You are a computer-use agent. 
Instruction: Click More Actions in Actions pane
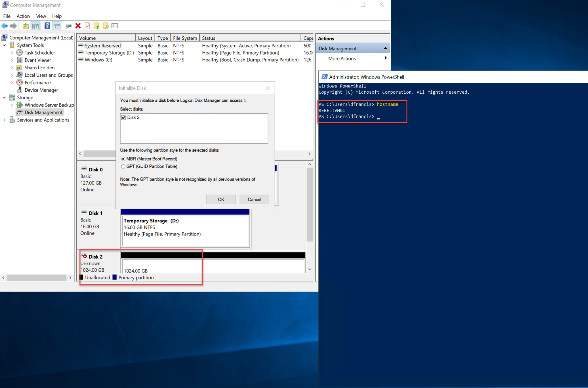(x=342, y=58)
